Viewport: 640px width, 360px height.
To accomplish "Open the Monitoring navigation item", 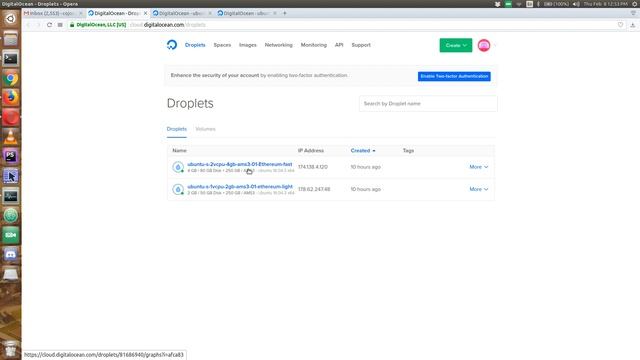I will coord(313,45).
